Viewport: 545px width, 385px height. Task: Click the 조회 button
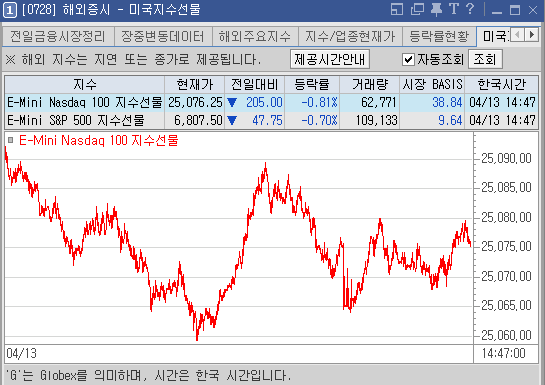[485, 59]
